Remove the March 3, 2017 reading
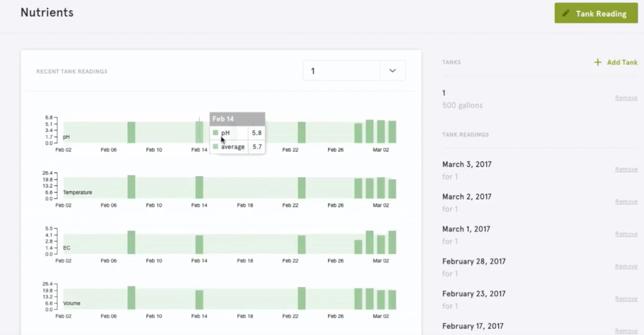This screenshot has height=335, width=644. point(626,169)
